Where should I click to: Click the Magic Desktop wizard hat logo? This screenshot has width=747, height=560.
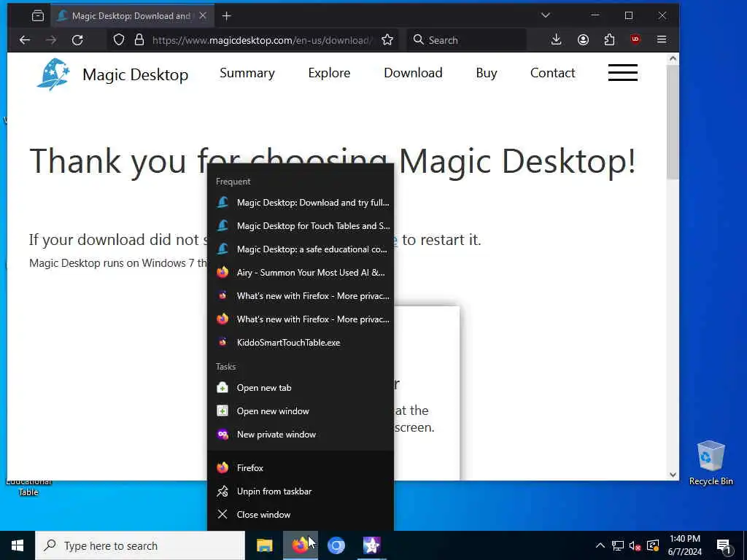(x=53, y=74)
